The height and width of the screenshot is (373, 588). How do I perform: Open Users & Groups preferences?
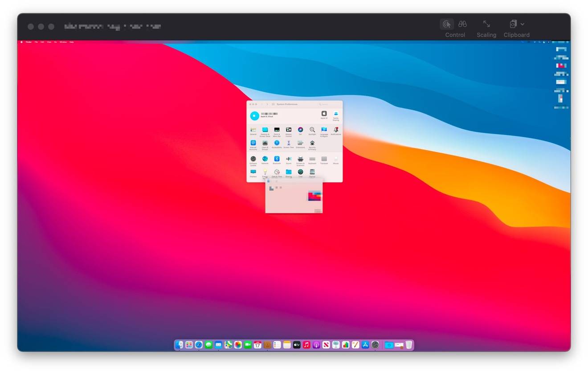pyautogui.click(x=265, y=144)
